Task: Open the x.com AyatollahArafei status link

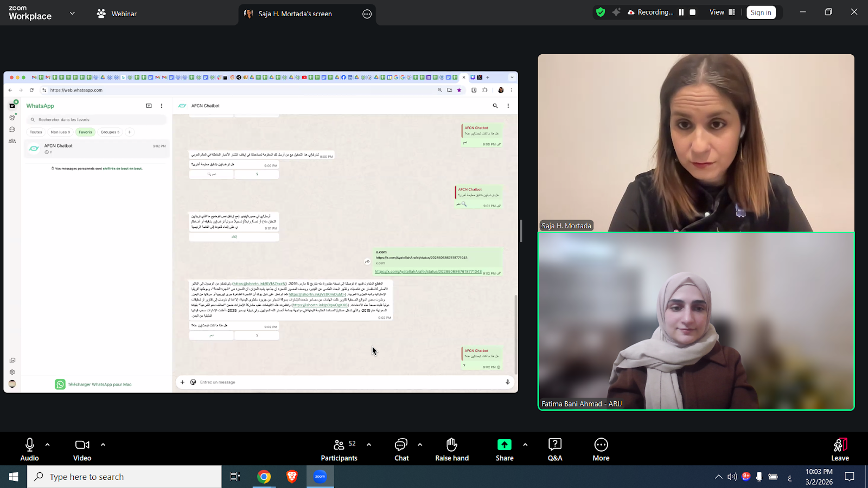Action: pos(428,272)
